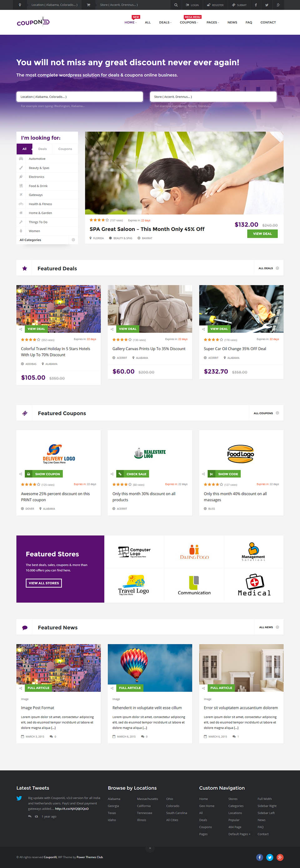
Task: Click the hero Location search input field
Action: pyautogui.click(x=80, y=97)
